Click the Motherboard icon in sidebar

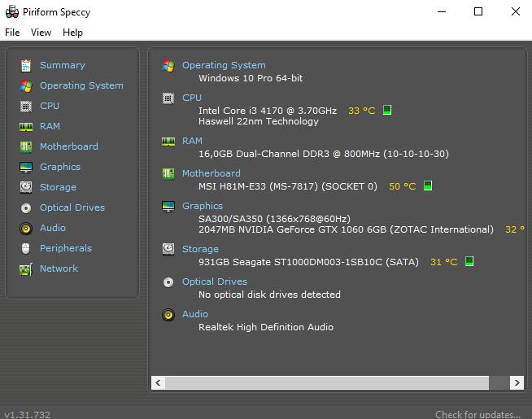point(26,147)
